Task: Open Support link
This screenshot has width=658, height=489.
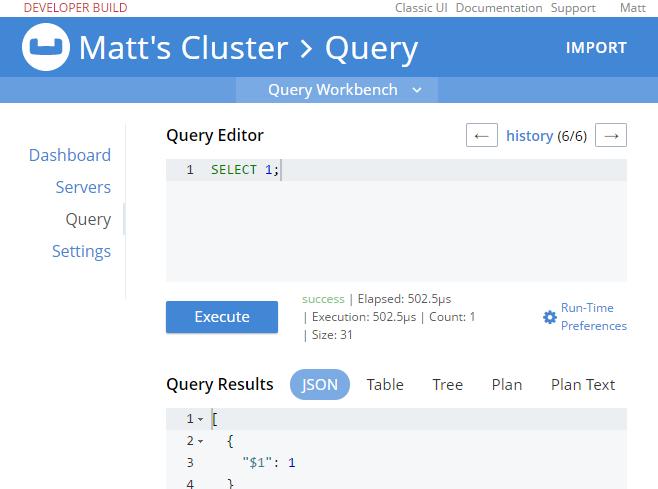Action: coord(573,8)
